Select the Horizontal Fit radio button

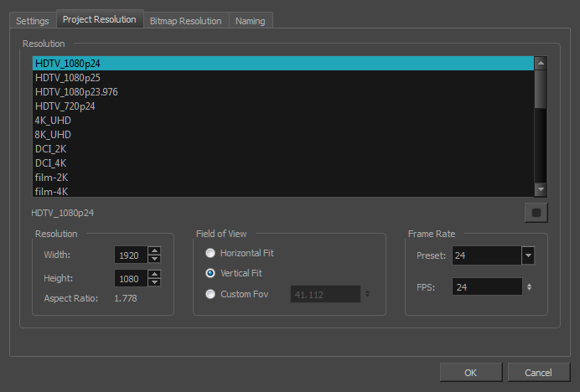[210, 253]
